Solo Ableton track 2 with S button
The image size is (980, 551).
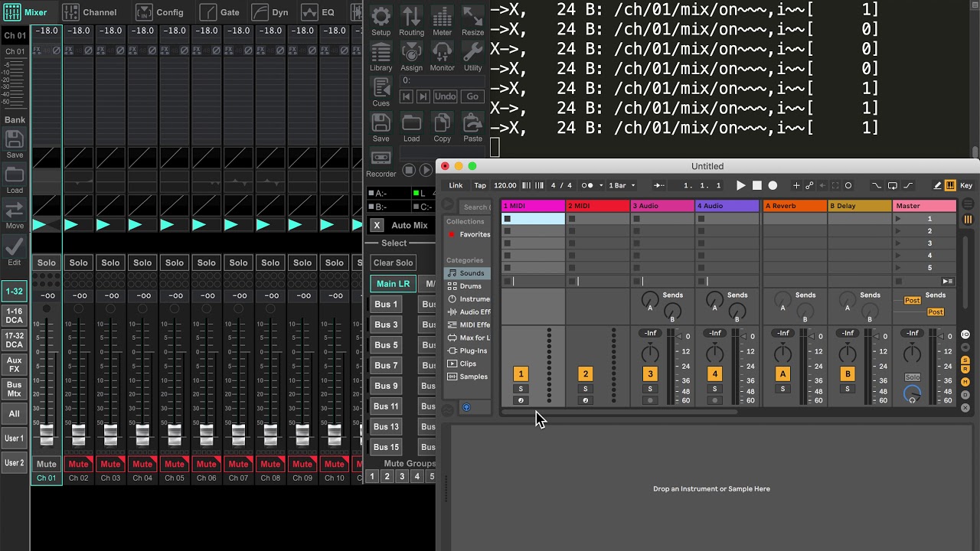tap(586, 389)
